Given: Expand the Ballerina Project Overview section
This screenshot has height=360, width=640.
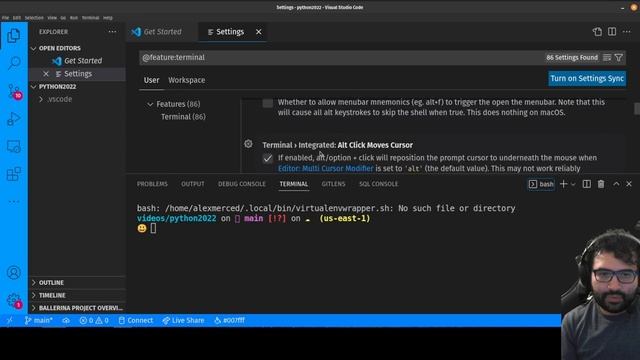Looking at the screenshot, I should 77,308.
